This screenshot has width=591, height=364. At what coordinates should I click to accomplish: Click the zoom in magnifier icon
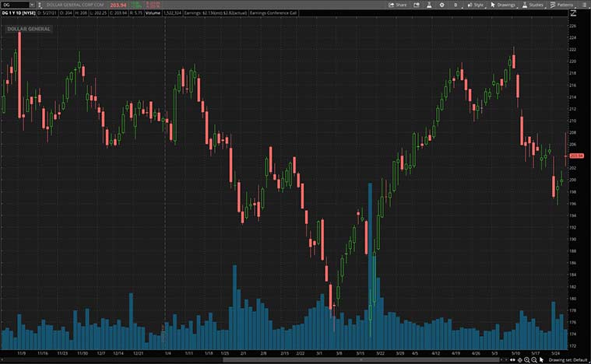pyautogui.click(x=526, y=359)
